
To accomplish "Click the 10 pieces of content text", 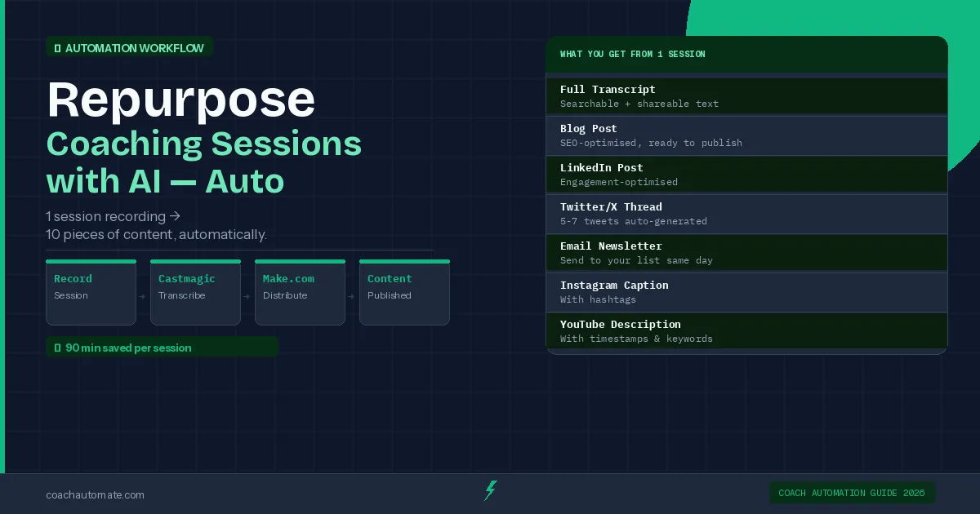I will 156,235.
